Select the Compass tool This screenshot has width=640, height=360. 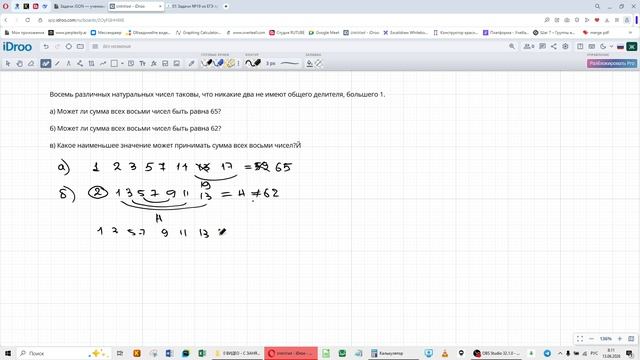tap(69, 63)
